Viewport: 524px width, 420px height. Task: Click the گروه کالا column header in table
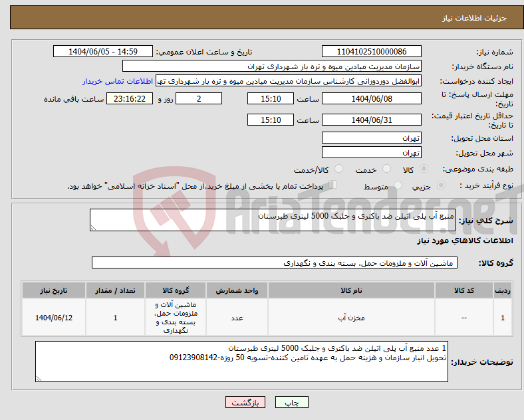(x=176, y=290)
